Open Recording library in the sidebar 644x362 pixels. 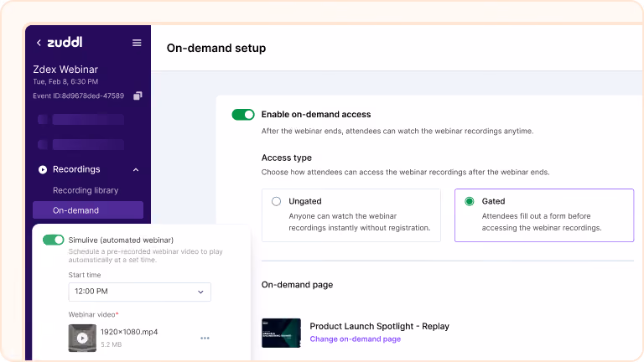pyautogui.click(x=86, y=190)
